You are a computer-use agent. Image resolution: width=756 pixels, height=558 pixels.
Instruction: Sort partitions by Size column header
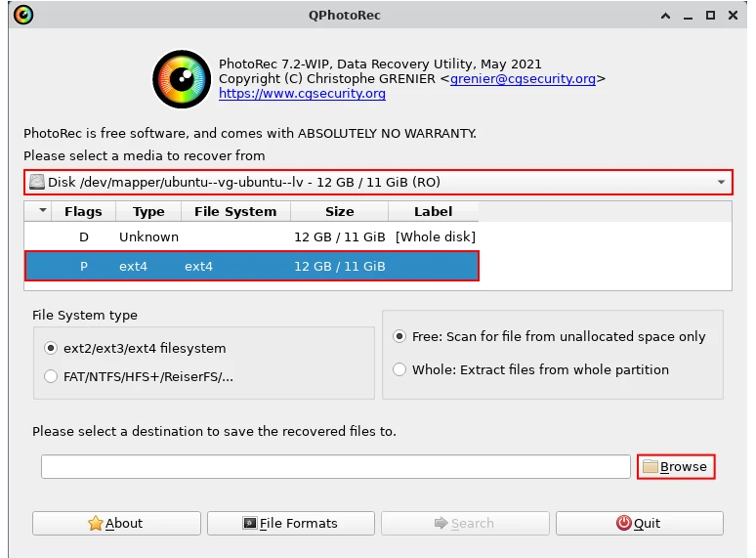pos(339,211)
